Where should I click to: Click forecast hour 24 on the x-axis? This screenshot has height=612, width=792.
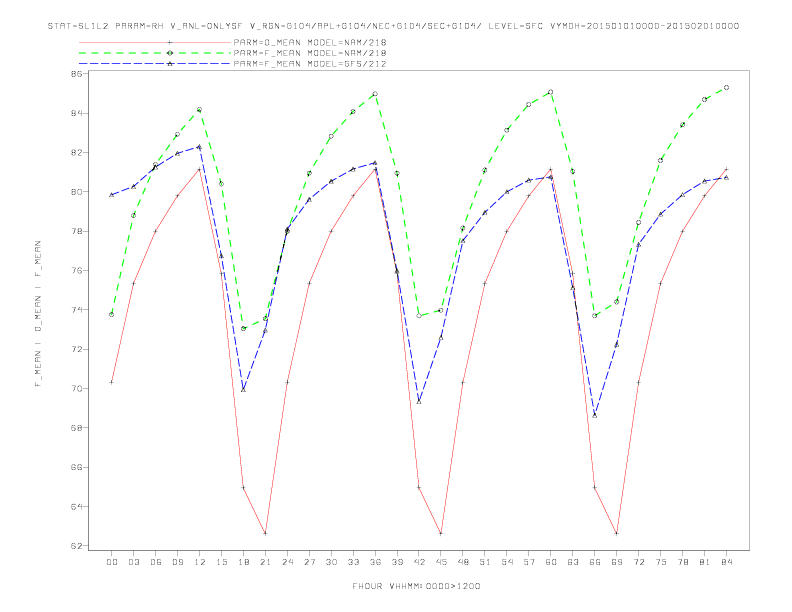tap(287, 562)
